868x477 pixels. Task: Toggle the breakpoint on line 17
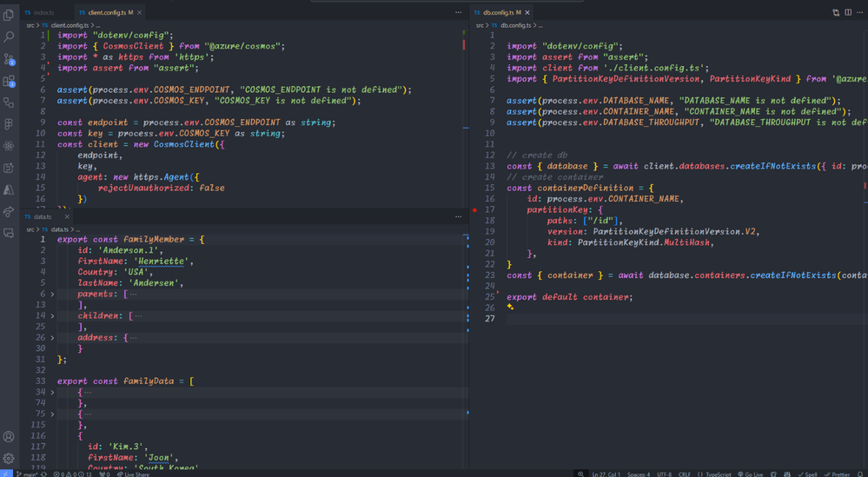pyautogui.click(x=475, y=209)
